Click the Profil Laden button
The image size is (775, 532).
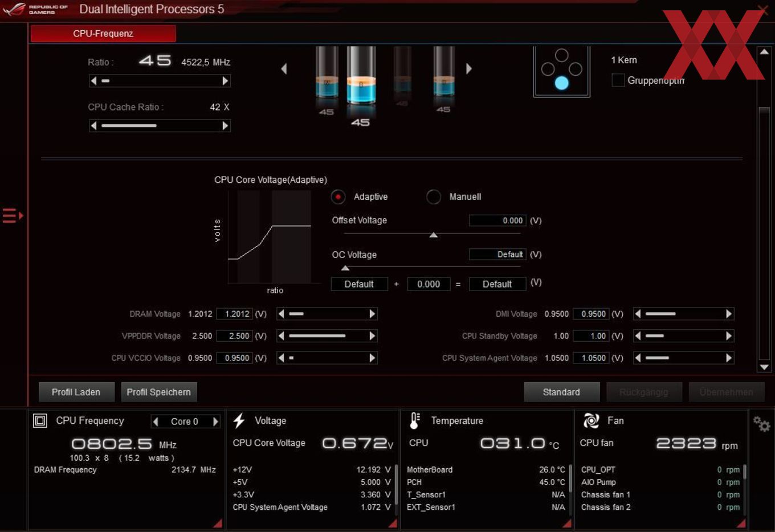pyautogui.click(x=76, y=392)
